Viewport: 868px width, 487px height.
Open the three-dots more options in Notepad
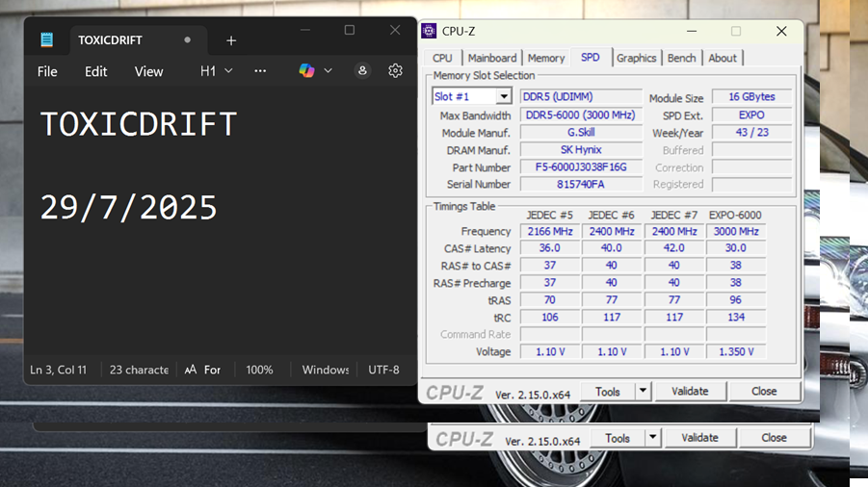pos(260,71)
